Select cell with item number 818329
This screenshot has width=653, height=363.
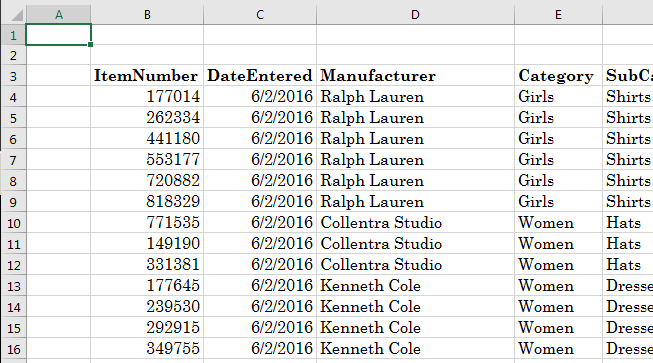pyautogui.click(x=147, y=201)
